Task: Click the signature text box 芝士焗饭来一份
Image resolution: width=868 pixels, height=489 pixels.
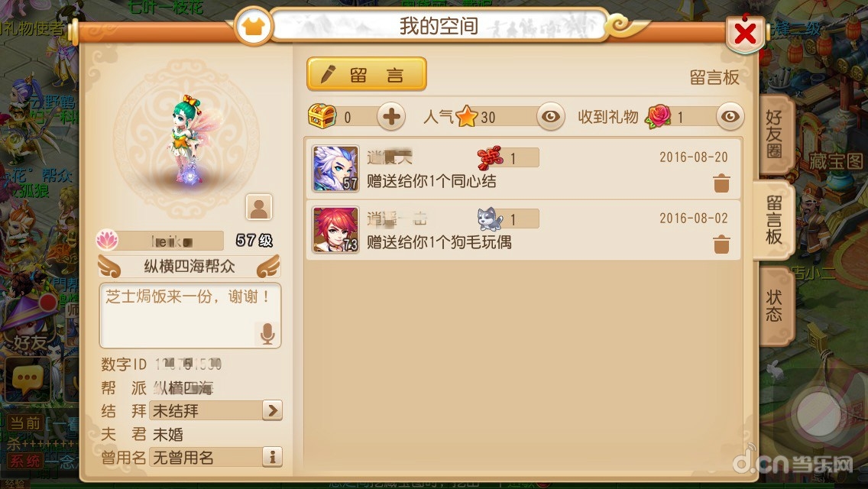Action: click(x=189, y=316)
